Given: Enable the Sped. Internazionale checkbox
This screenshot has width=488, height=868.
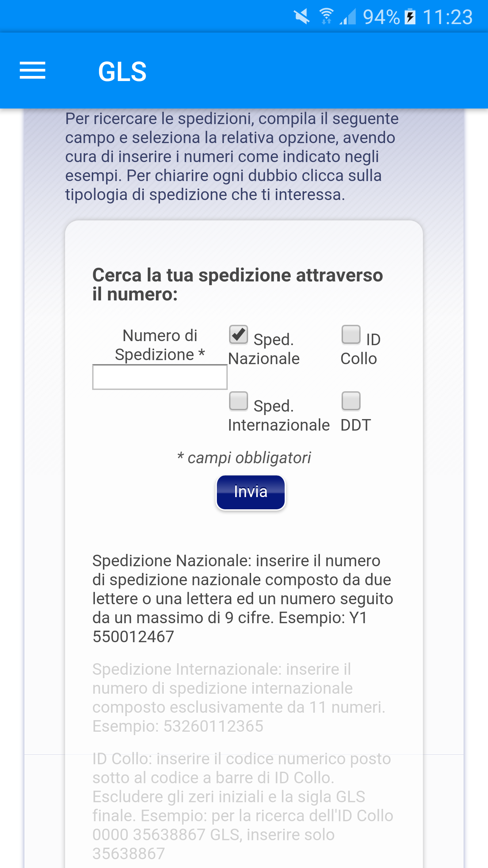Looking at the screenshot, I should 239,401.
